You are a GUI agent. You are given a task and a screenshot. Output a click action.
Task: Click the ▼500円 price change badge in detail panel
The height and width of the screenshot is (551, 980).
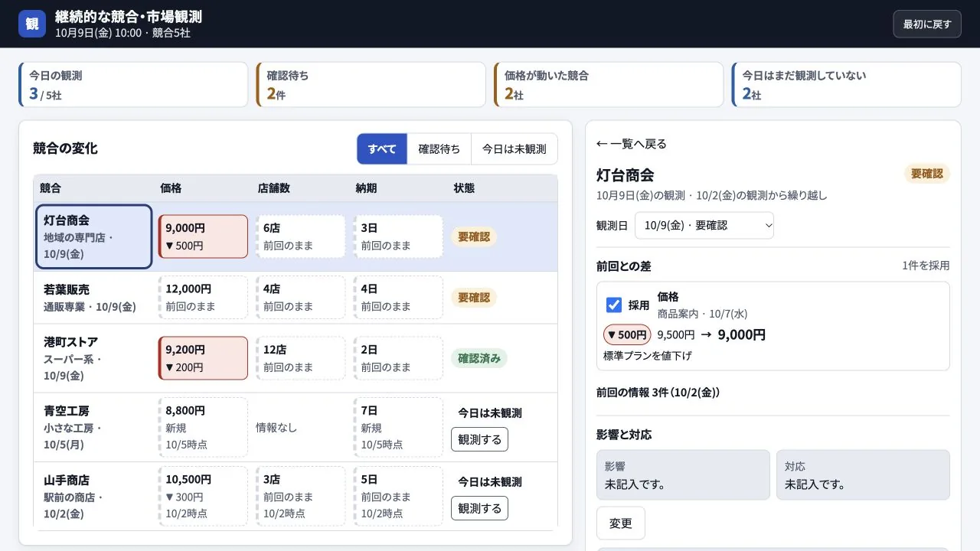(627, 334)
